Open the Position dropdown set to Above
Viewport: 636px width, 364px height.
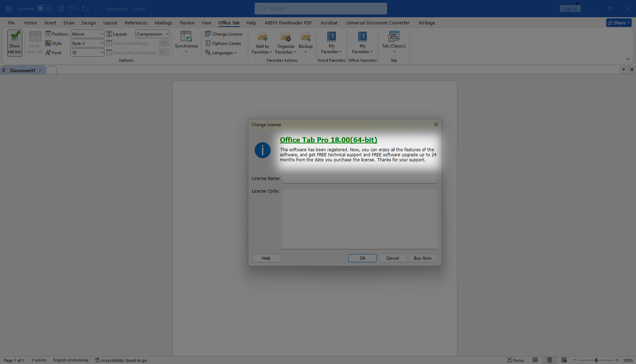point(87,34)
